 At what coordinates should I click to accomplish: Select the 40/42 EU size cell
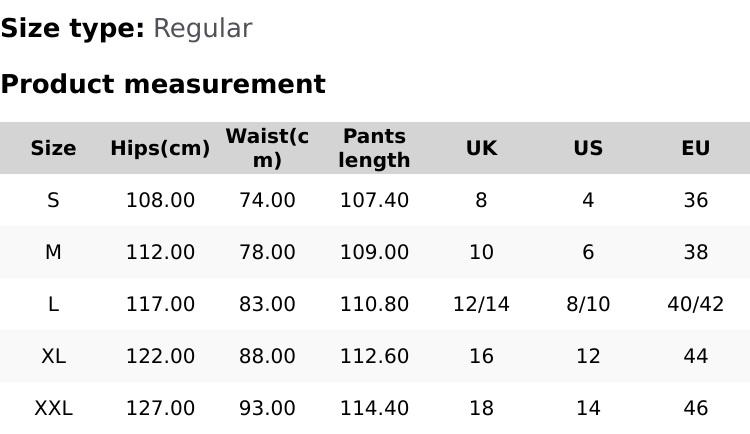coord(695,304)
